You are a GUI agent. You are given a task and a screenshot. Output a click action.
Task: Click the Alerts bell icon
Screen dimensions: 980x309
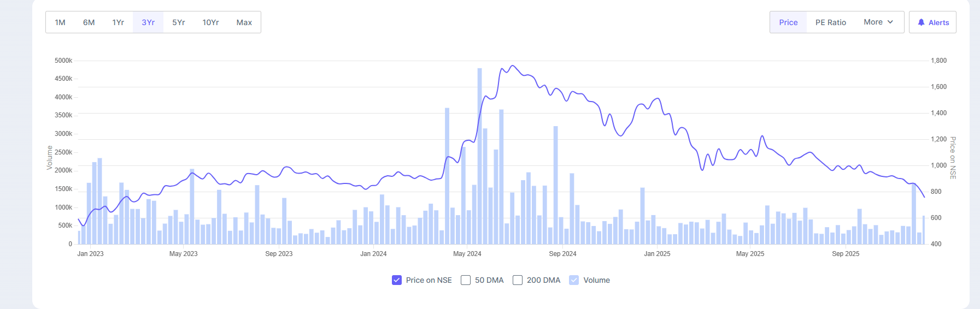tap(921, 22)
